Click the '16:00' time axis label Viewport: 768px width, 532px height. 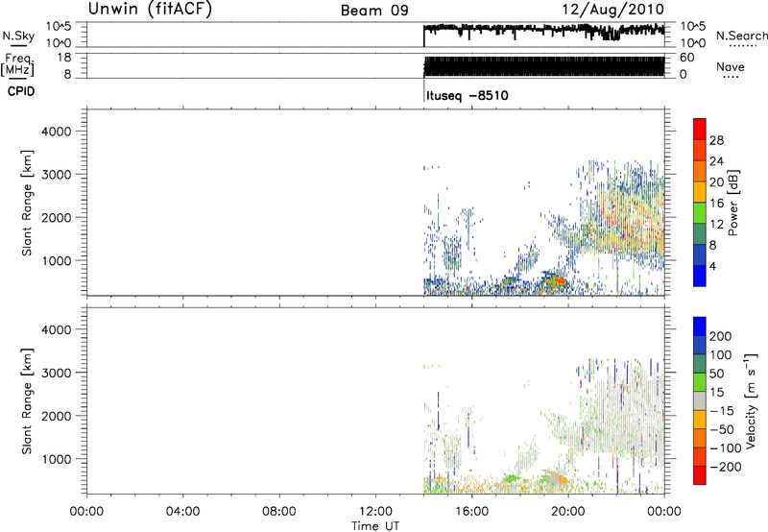coord(471,512)
